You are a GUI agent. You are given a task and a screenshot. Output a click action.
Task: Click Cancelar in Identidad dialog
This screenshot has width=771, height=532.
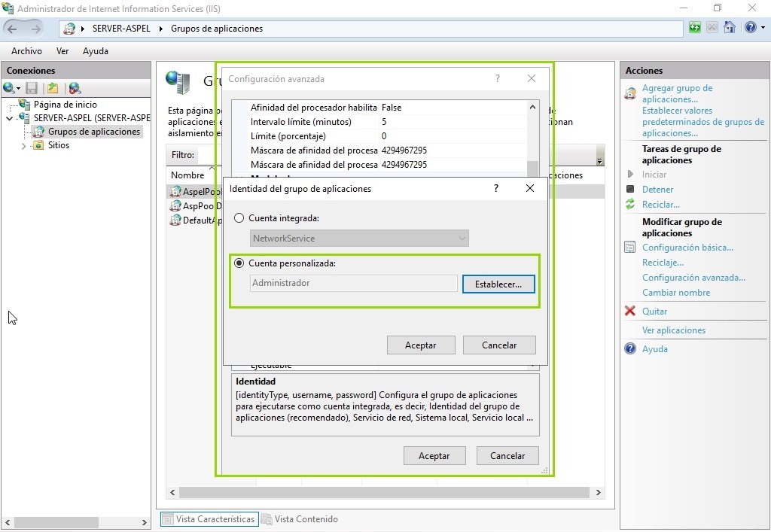click(x=499, y=345)
